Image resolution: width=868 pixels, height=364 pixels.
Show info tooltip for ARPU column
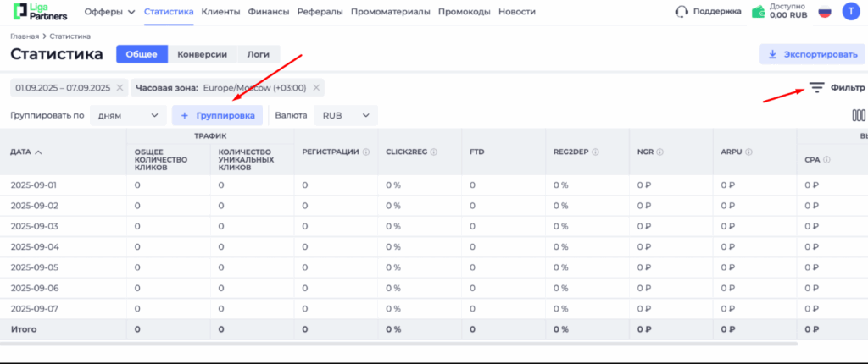748,152
